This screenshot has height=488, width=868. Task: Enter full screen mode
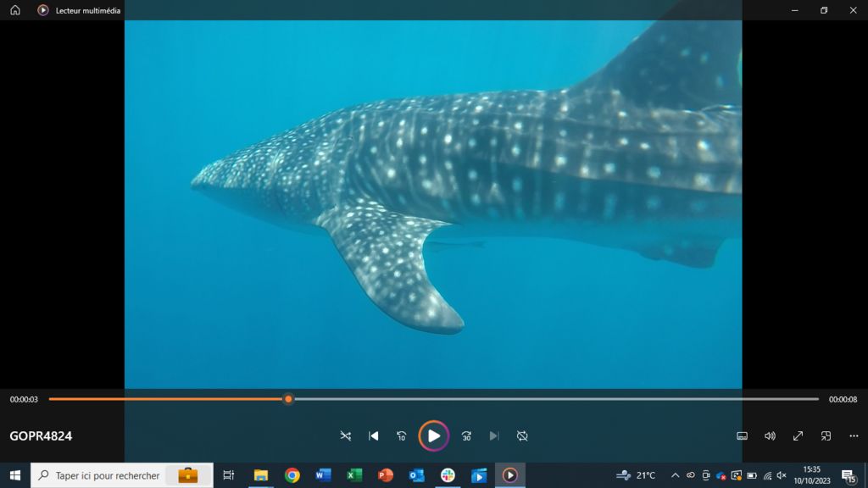(798, 435)
